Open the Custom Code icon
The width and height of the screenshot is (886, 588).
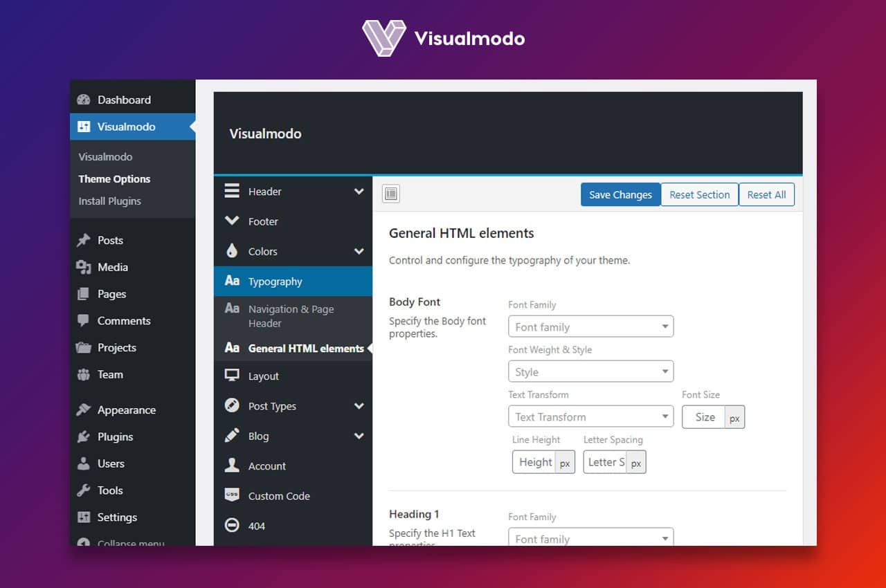point(232,495)
